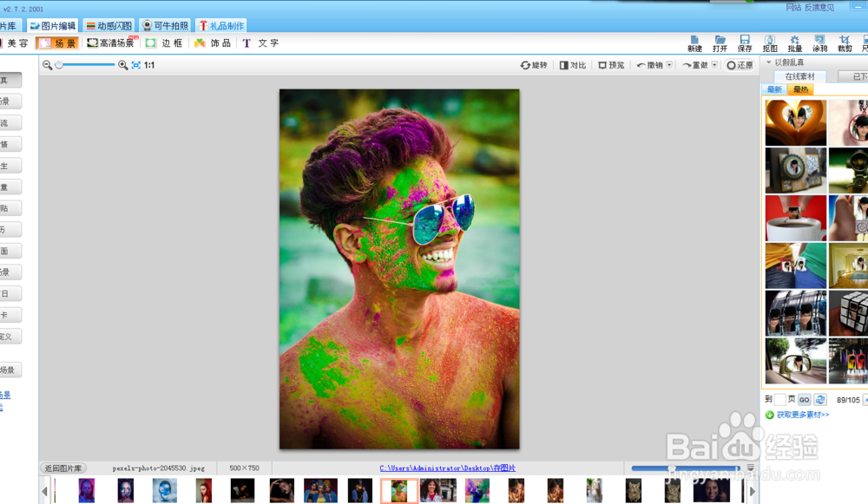Click the 网站 link in title bar
The width and height of the screenshot is (868, 504).
coord(793,7)
